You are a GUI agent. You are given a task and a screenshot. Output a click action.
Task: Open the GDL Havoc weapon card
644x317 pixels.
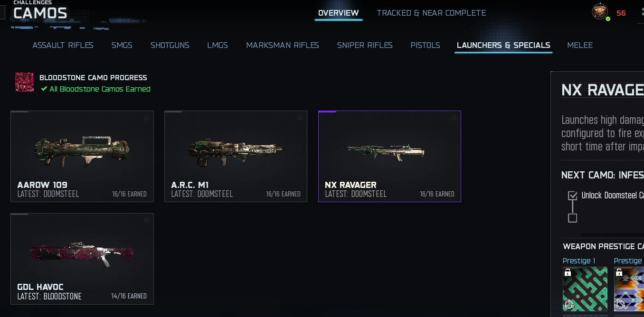click(x=82, y=259)
